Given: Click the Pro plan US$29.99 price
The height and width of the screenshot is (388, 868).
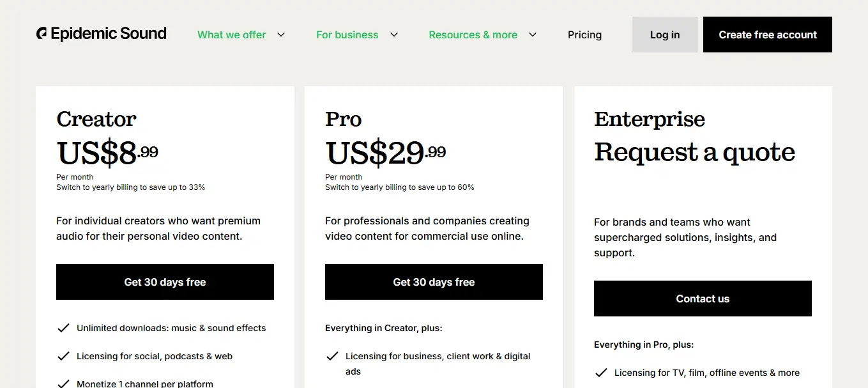Looking at the screenshot, I should point(386,153).
